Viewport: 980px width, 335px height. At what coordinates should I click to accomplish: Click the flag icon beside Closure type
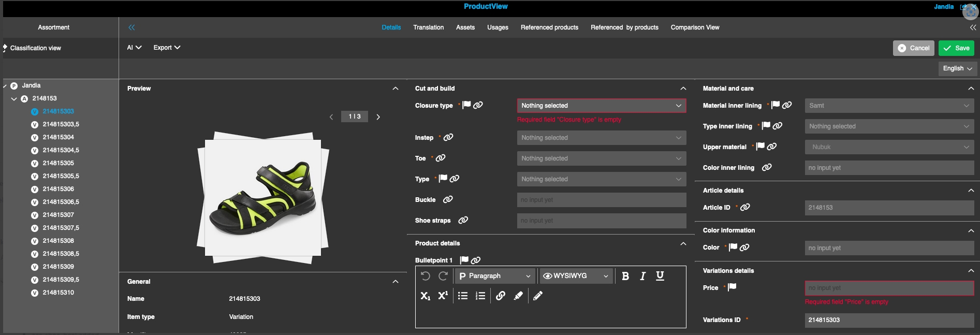(x=466, y=105)
